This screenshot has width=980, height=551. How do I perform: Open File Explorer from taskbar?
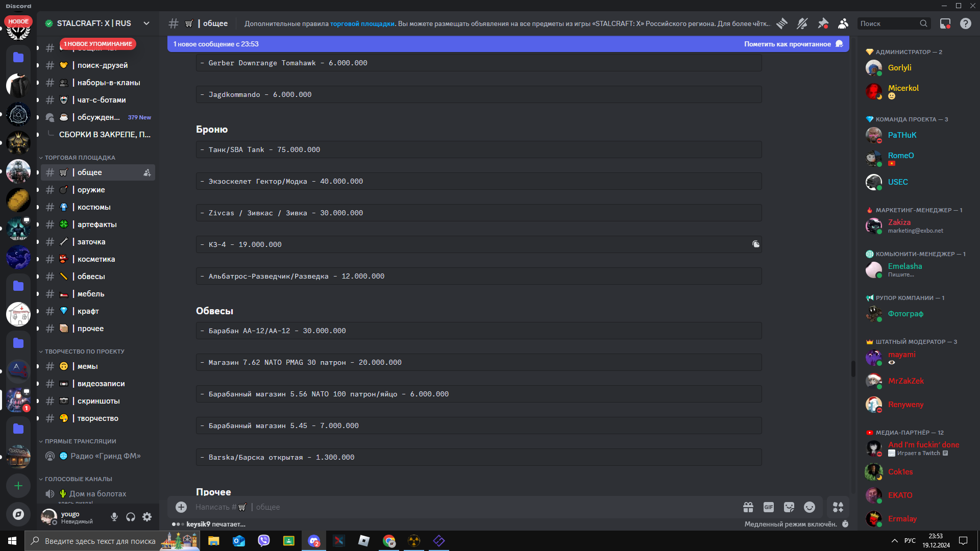214,541
